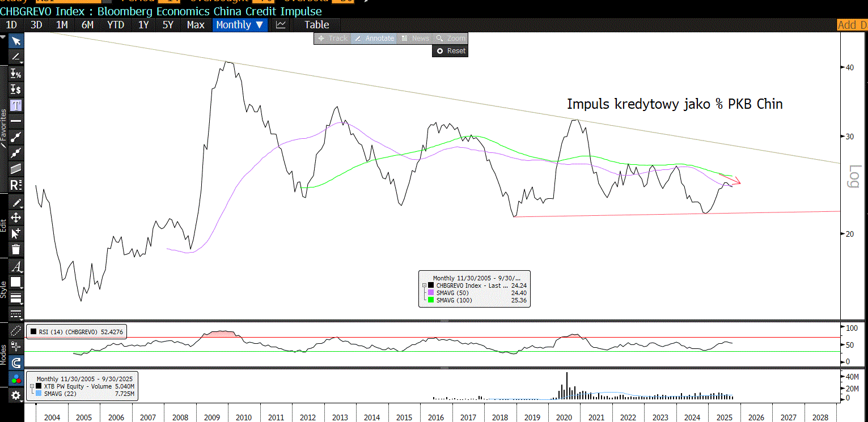The width and height of the screenshot is (868, 422).
Task: Open the line style dropdown
Action: tap(16, 298)
